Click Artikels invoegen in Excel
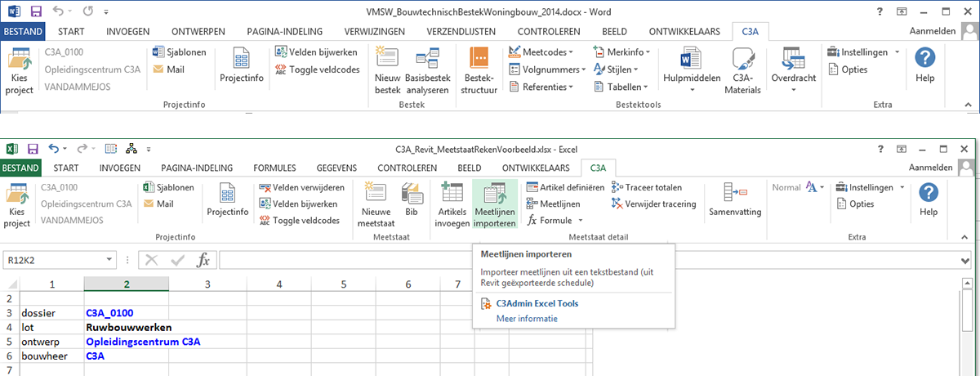 452,207
